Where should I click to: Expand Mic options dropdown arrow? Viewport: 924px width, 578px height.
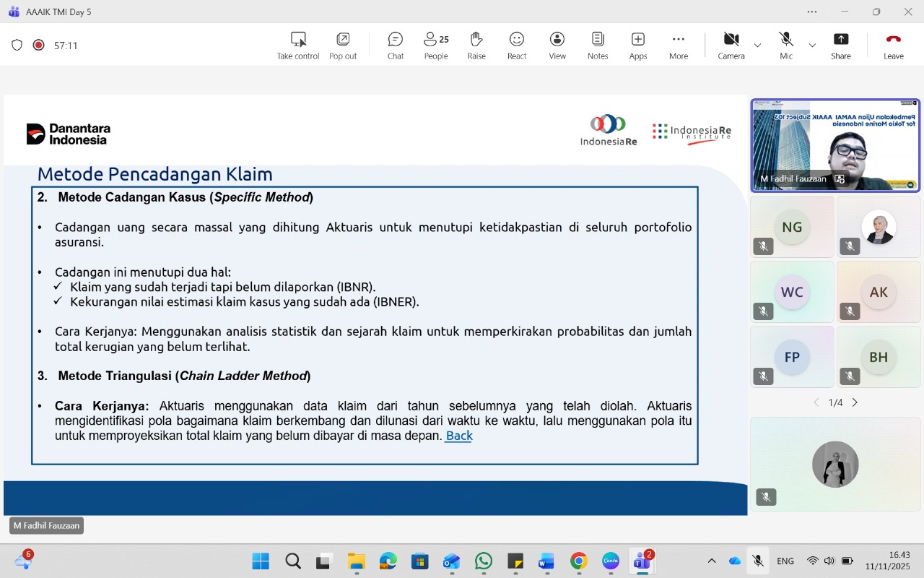[812, 46]
